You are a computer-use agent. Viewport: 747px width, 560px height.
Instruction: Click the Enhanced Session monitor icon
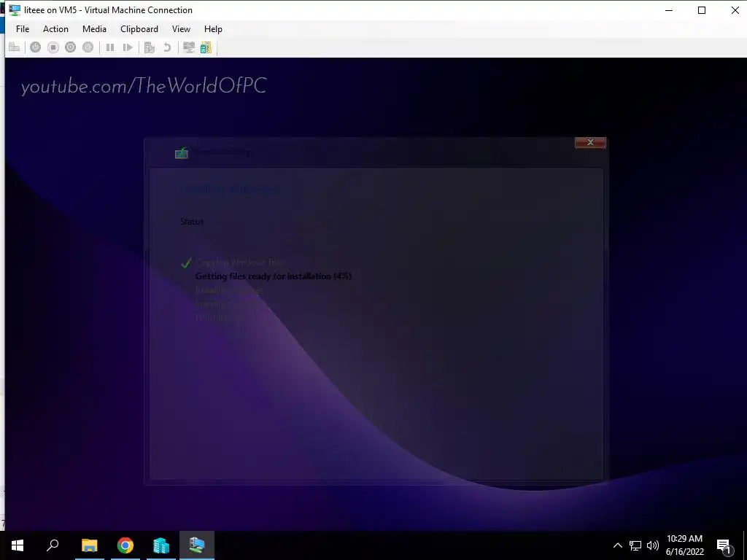click(x=189, y=47)
